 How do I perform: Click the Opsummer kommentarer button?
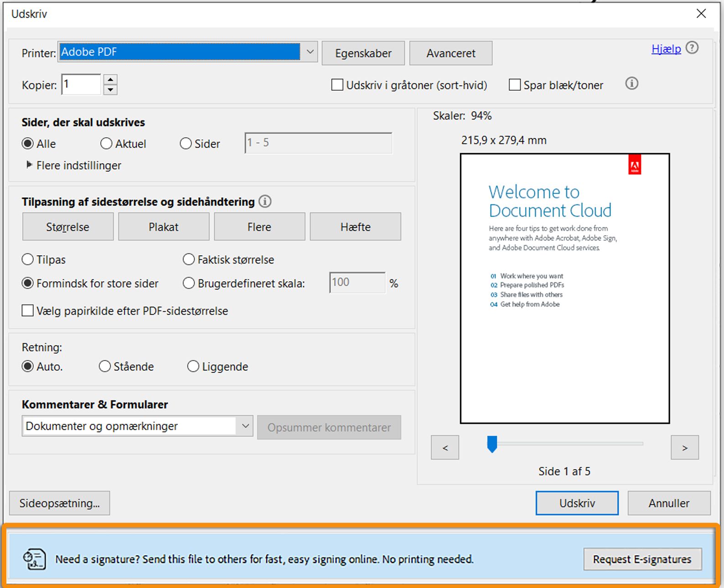329,427
